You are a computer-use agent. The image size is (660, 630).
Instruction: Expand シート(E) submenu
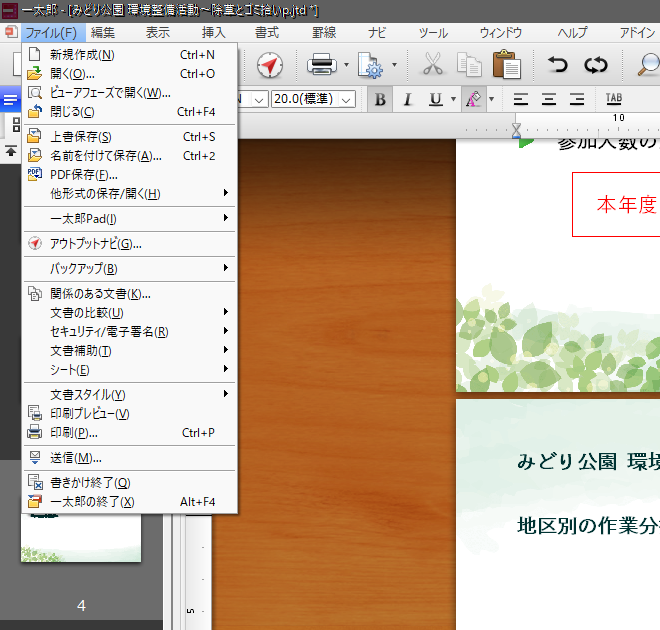click(x=130, y=369)
